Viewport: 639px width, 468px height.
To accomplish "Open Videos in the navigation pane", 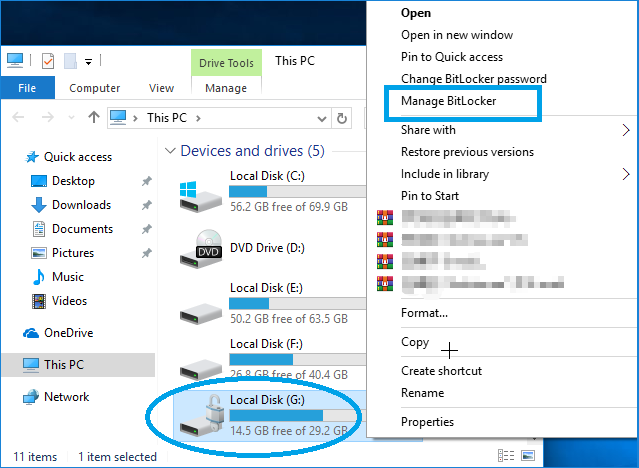I will point(69,301).
